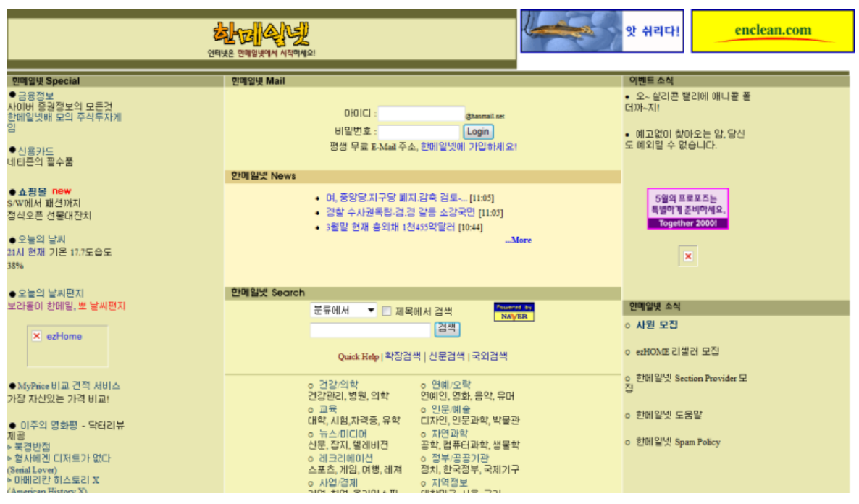The image size is (859, 504).
Task: Open the 한메일넷 Spam Policy link
Action: [678, 442]
